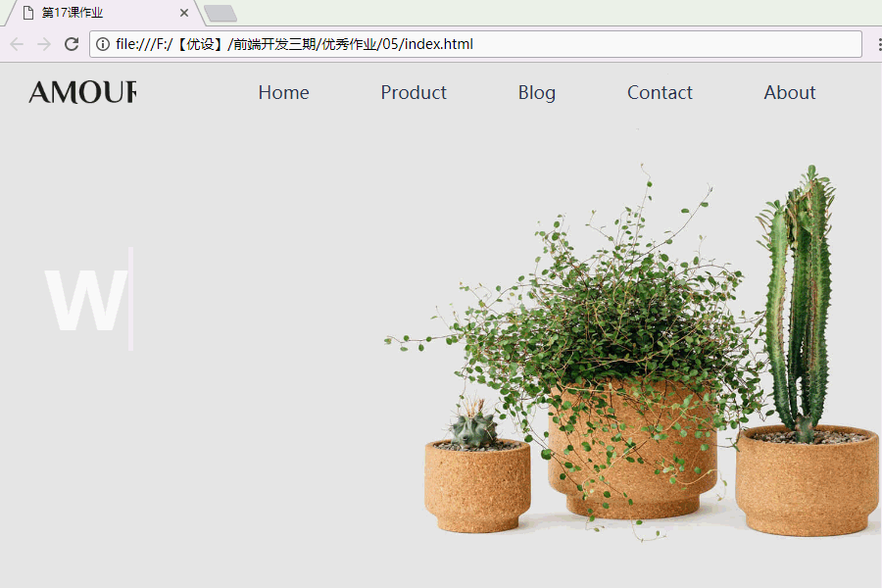Reload the page with refresh icon
The height and width of the screenshot is (588, 882).
coord(72,44)
